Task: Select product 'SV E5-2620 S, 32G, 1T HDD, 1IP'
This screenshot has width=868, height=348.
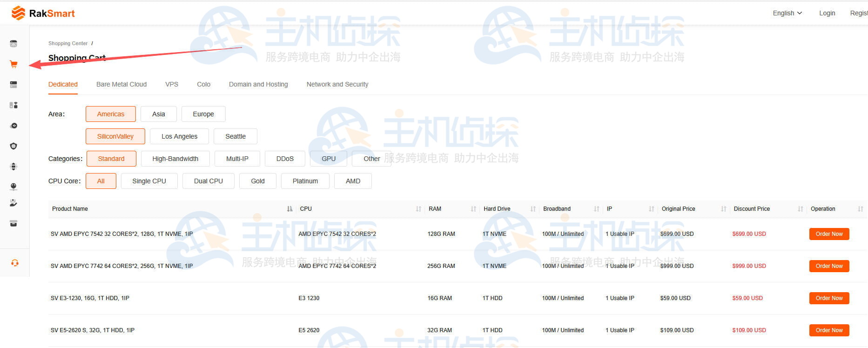Action: [x=93, y=330]
